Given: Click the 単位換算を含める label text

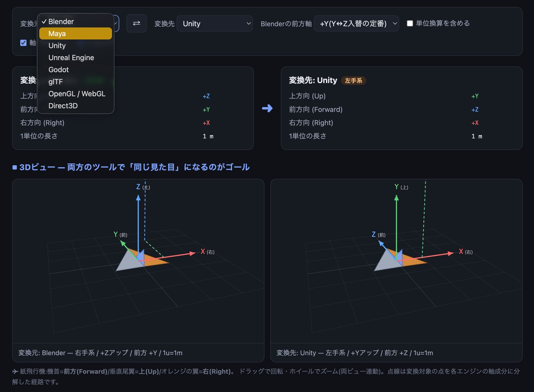Looking at the screenshot, I should click(443, 23).
